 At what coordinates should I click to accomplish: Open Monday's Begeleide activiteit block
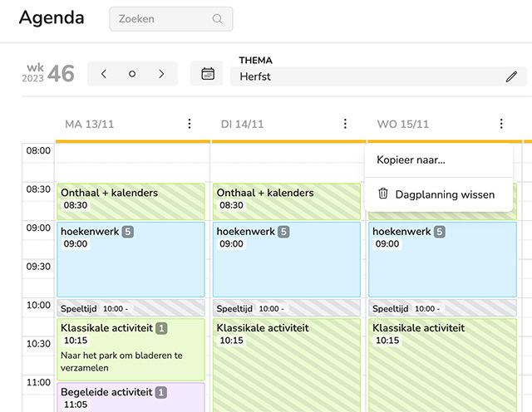click(x=131, y=397)
